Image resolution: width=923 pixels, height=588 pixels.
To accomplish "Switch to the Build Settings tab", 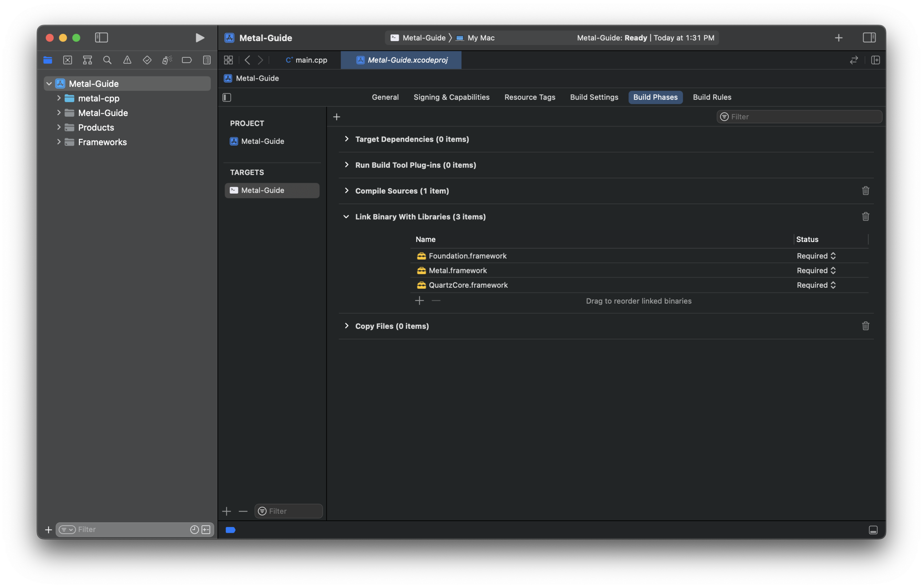I will tap(594, 97).
